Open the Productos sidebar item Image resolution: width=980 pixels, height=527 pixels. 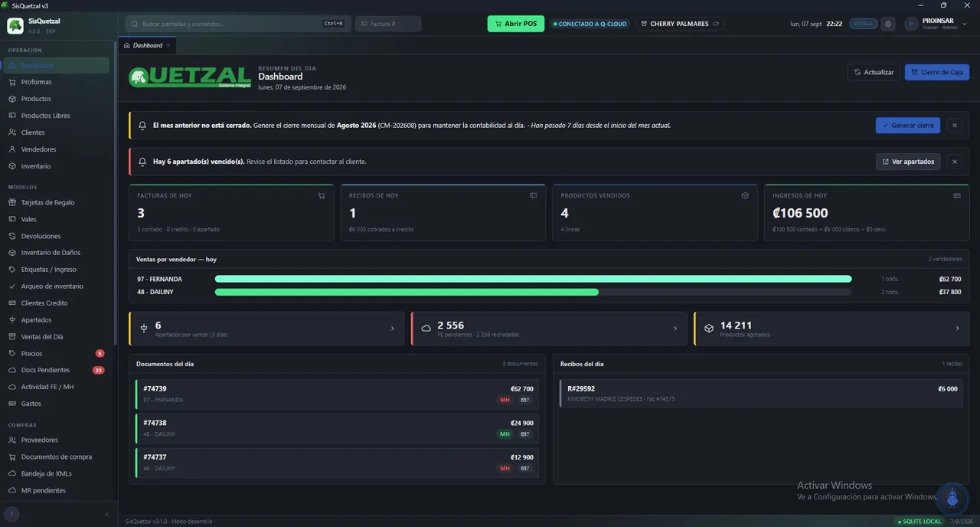(x=57, y=99)
